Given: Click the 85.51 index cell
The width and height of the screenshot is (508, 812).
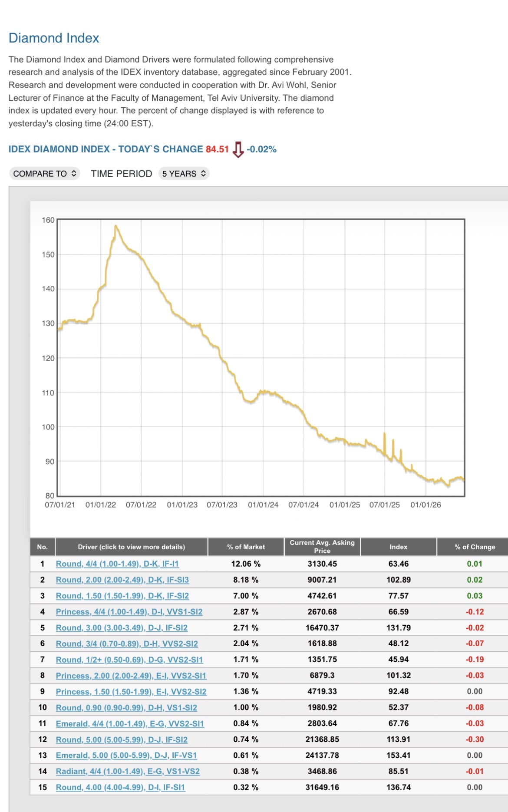Looking at the screenshot, I should tap(399, 772).
